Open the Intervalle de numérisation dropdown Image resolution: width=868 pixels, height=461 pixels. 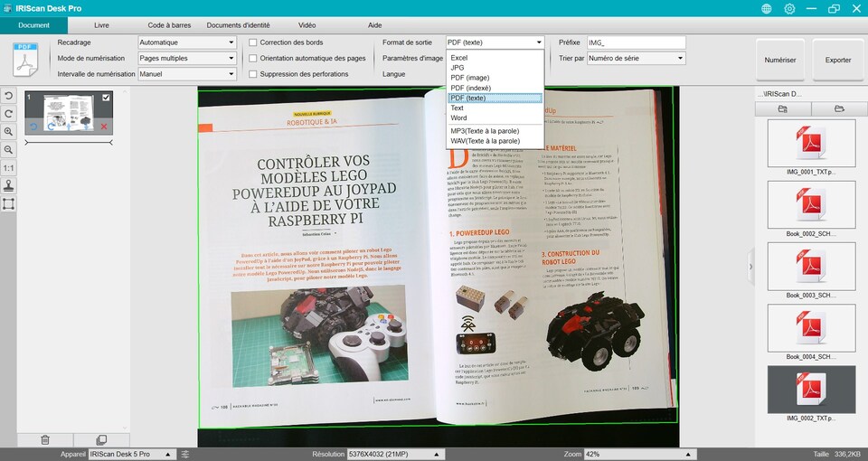click(187, 73)
